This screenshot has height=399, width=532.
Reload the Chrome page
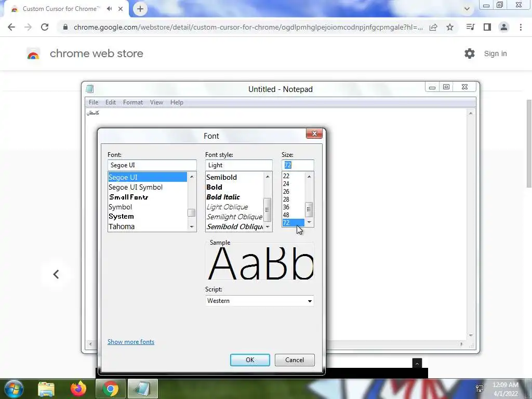[45, 27]
